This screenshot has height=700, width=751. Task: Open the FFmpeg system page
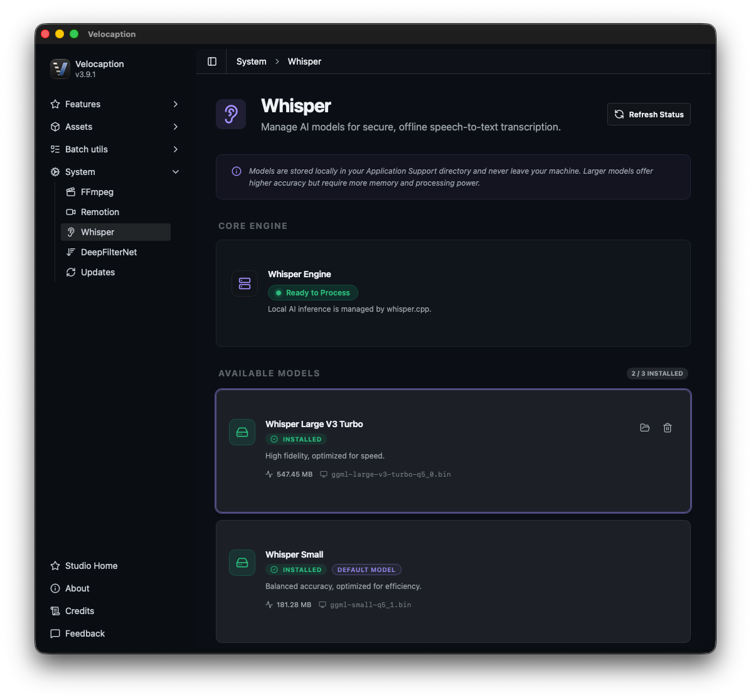coord(115,191)
